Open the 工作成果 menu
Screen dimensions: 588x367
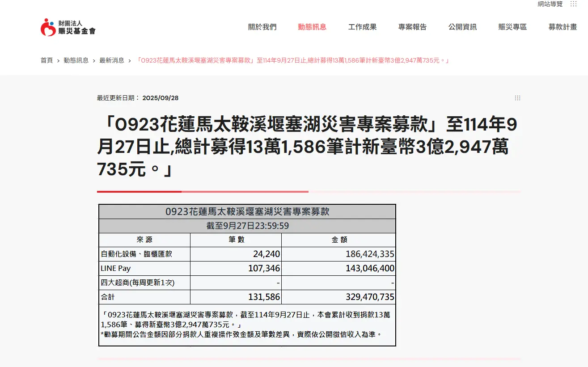point(363,27)
